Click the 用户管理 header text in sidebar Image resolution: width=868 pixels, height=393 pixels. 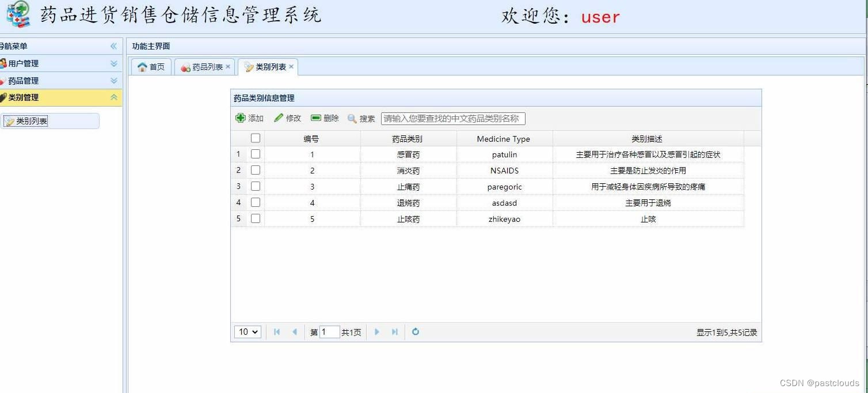click(24, 63)
